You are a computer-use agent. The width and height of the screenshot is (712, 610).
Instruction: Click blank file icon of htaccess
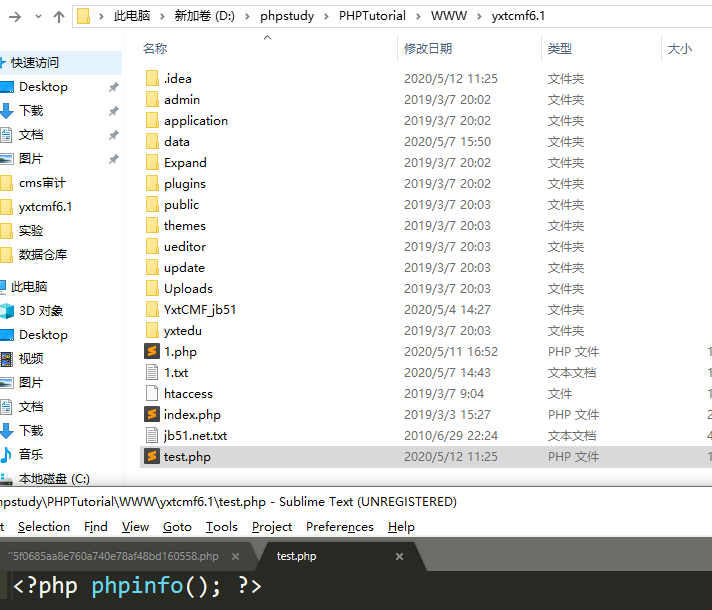[x=152, y=393]
